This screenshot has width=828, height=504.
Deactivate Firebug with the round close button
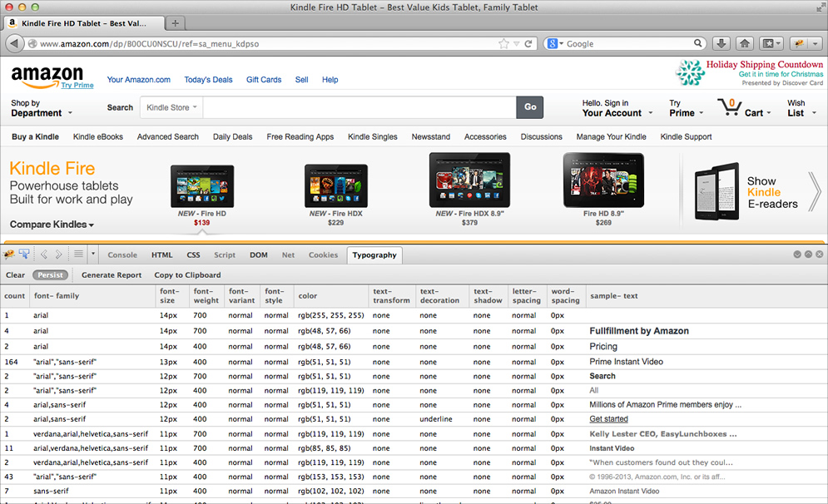(x=819, y=254)
